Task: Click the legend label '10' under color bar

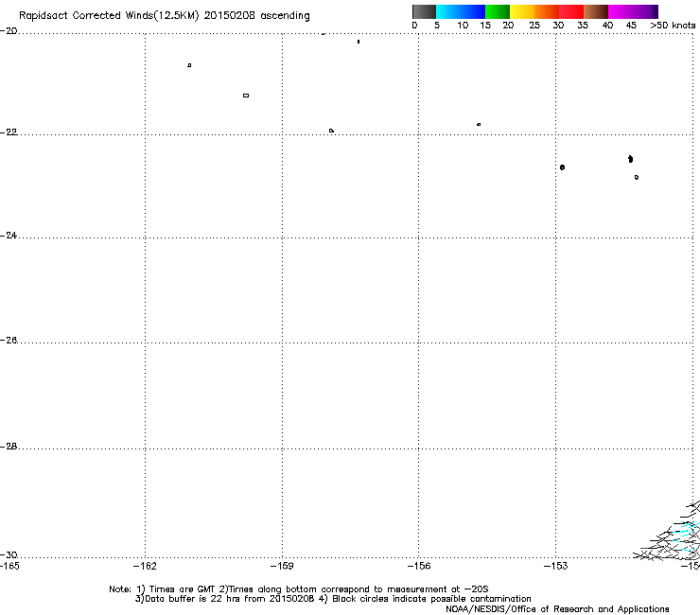Action: tap(463, 26)
